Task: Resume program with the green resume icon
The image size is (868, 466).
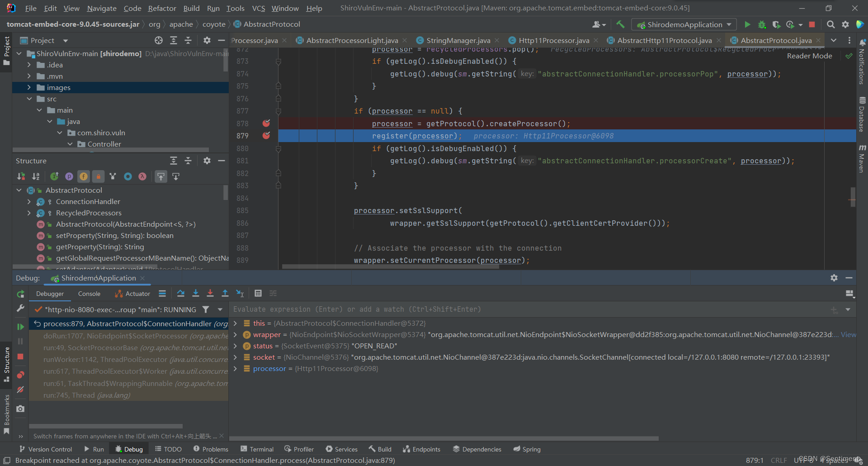Action: (x=20, y=326)
